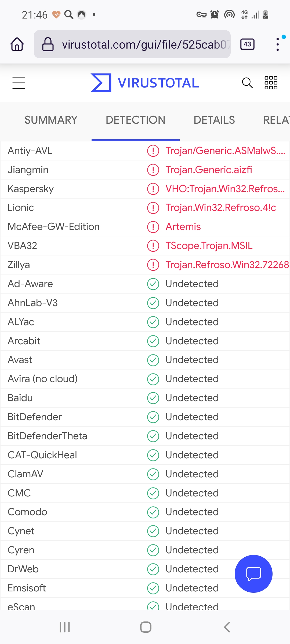Image resolution: width=290 pixels, height=644 pixels.
Task: Tap the Antiy-AVL red warning icon
Action: tap(153, 151)
